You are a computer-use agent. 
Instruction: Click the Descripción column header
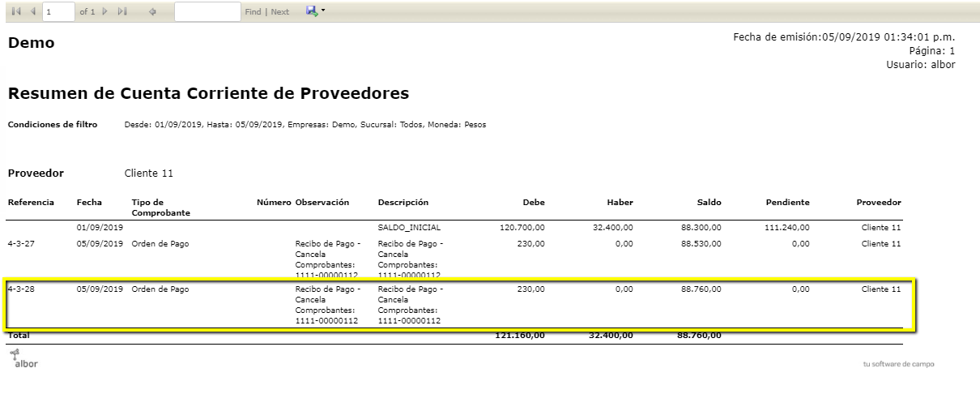point(403,202)
